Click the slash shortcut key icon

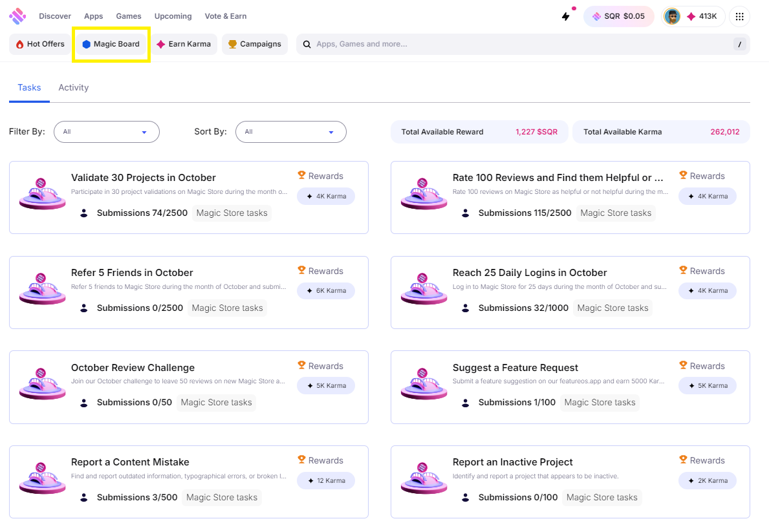tap(740, 44)
